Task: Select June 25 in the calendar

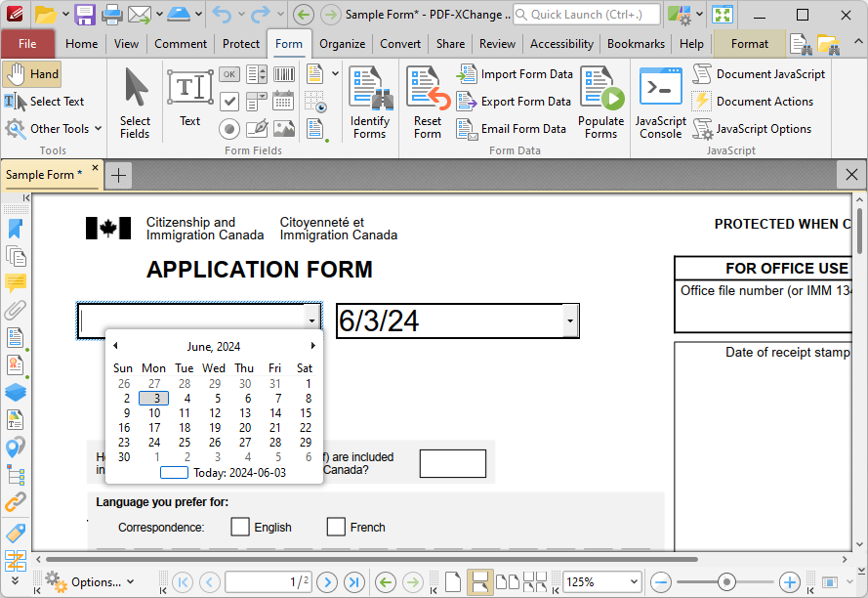Action: pyautogui.click(x=185, y=443)
